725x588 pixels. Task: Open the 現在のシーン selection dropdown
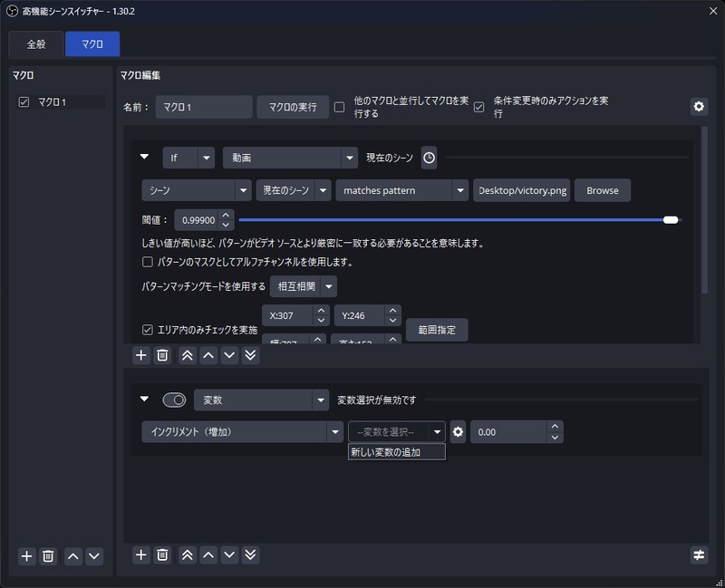pyautogui.click(x=294, y=190)
